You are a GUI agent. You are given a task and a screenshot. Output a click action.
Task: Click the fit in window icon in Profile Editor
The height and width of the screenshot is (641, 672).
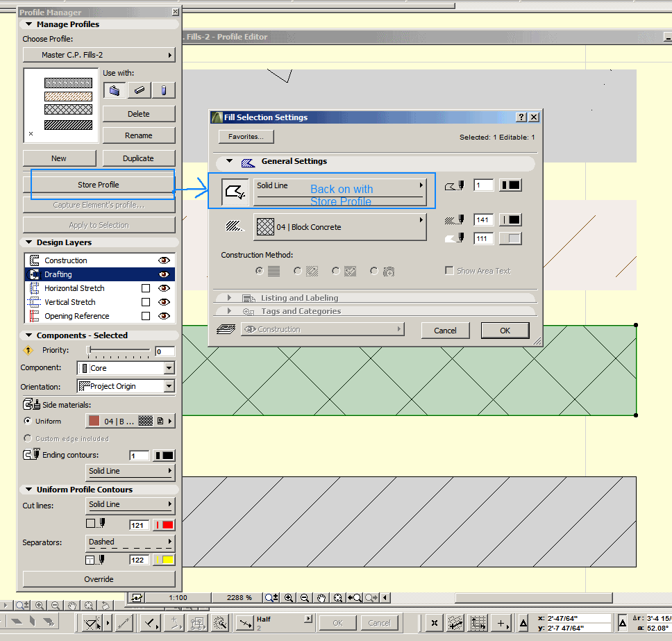(x=337, y=598)
